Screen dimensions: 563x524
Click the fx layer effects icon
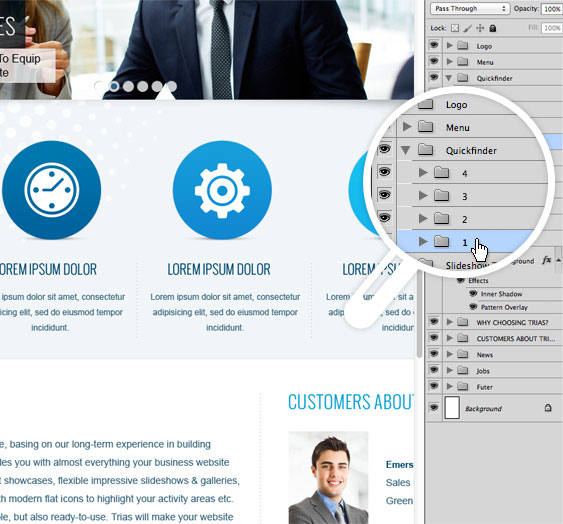546,260
